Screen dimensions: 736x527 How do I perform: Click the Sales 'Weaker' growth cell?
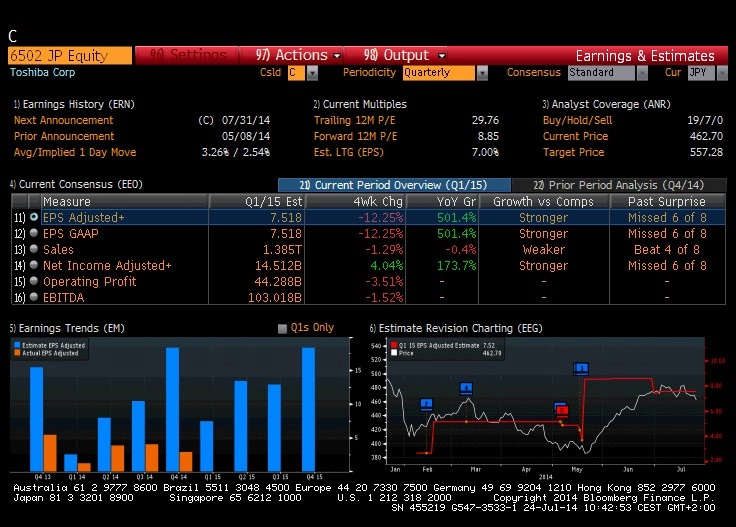(x=544, y=250)
